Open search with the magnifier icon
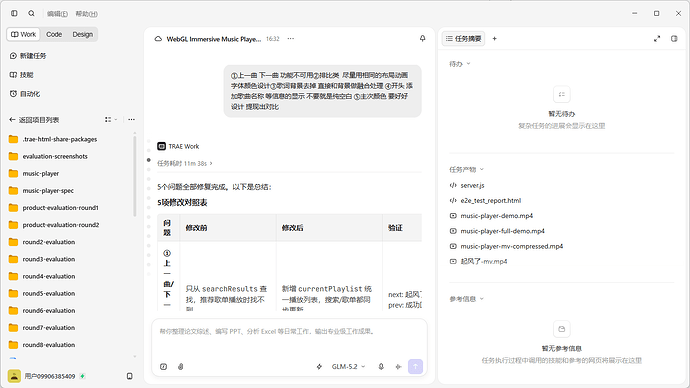690x388 pixels. click(x=31, y=13)
